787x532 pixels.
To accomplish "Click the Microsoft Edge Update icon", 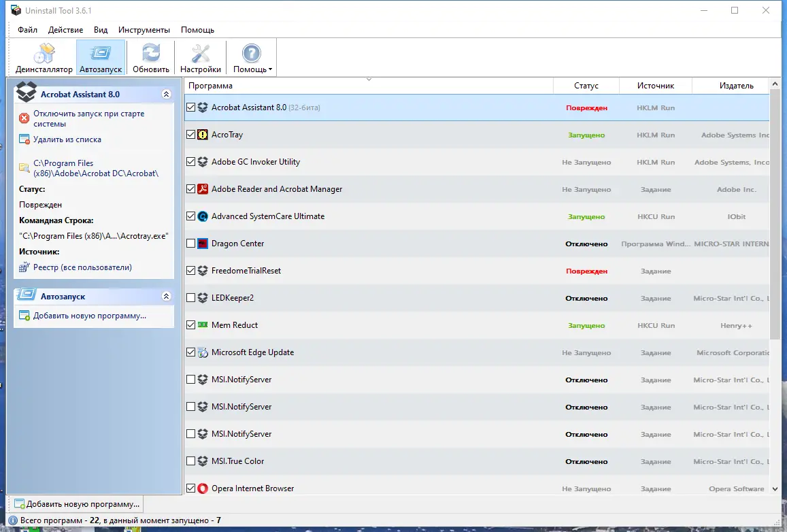I will coord(203,352).
